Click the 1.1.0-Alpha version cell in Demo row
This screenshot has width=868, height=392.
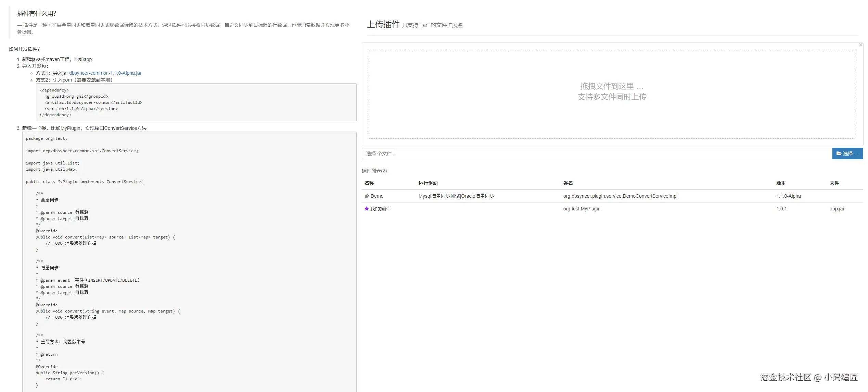pos(788,196)
